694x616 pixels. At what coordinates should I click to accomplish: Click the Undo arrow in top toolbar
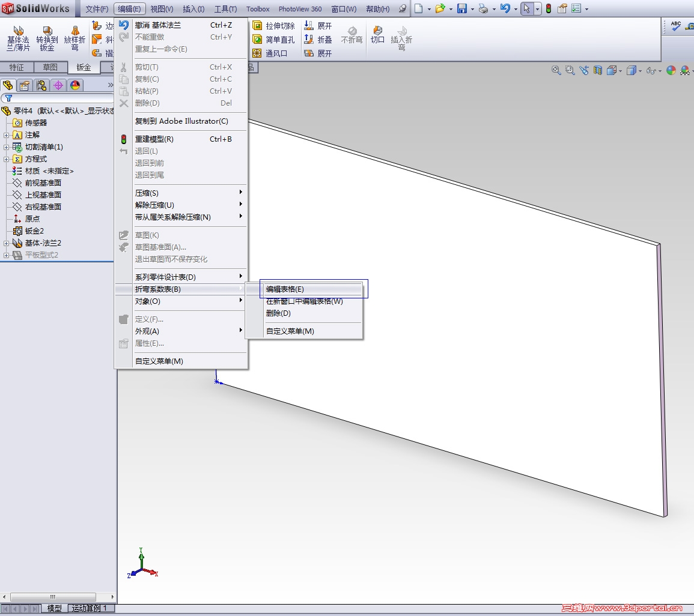pyautogui.click(x=505, y=8)
